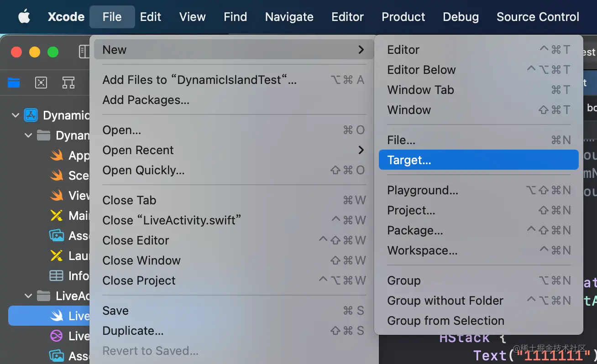This screenshot has width=597, height=364.
Task: Open the Edit menu
Action: [x=151, y=17]
